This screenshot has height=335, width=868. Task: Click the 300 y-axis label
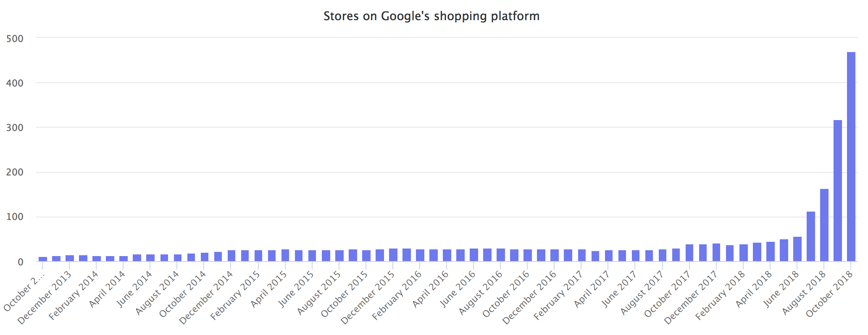(15, 128)
